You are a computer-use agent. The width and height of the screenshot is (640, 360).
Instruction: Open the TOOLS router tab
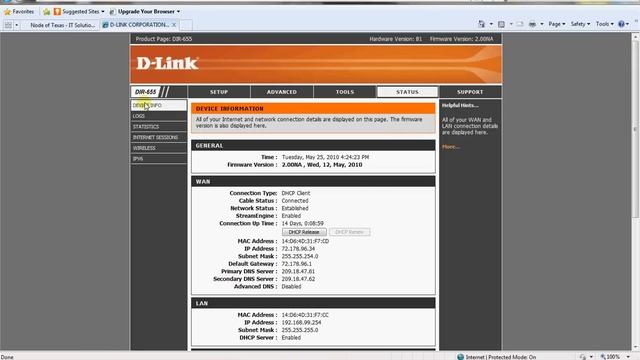[x=344, y=92]
